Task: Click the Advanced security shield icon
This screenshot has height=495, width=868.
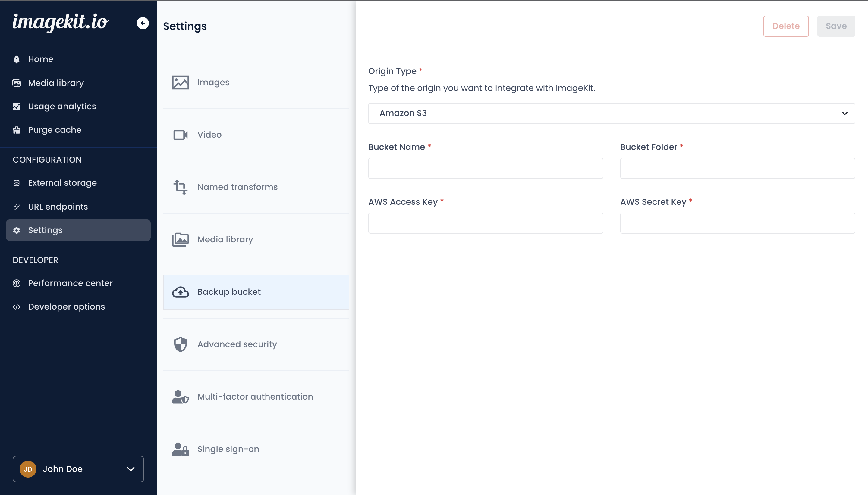Action: [180, 344]
